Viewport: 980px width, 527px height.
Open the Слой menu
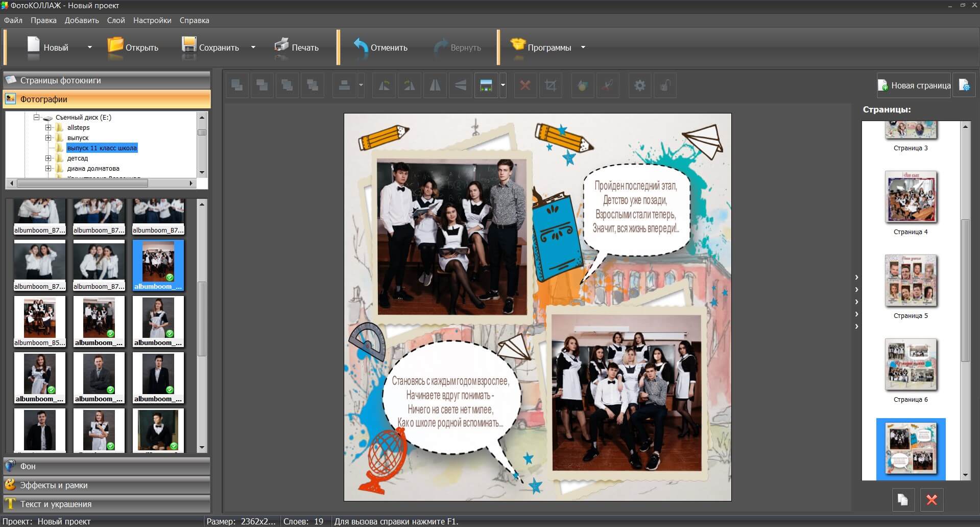click(x=116, y=20)
